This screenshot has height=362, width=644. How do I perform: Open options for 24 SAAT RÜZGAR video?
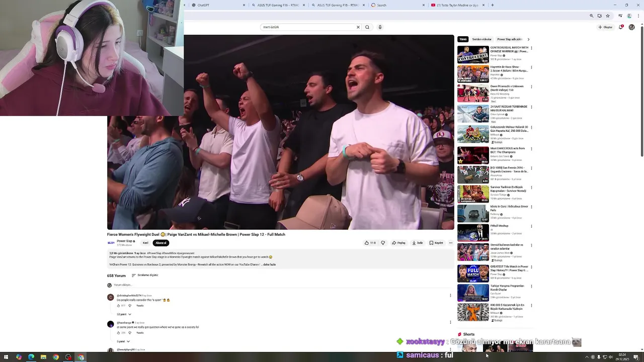point(531,107)
